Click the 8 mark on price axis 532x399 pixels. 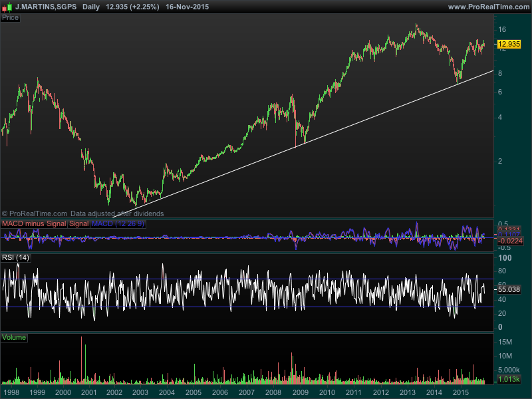500,73
